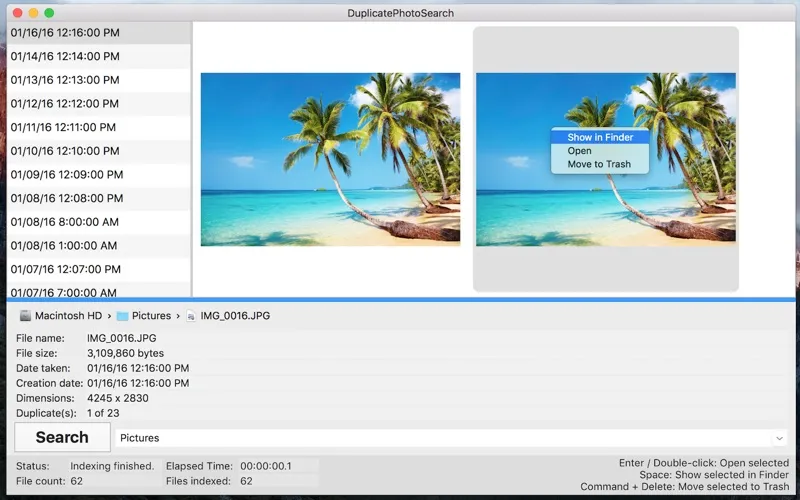Expand the Pictures folder dropdown arrow
This screenshot has width=800, height=500.
(x=779, y=438)
